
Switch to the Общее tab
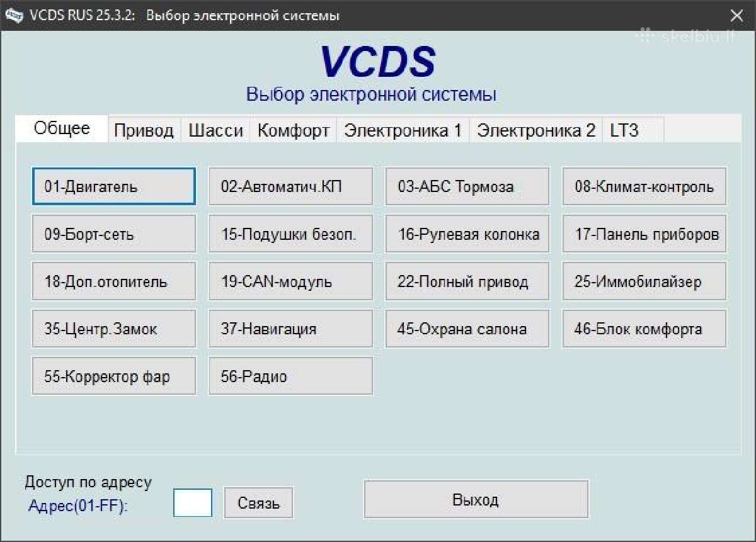tap(62, 128)
